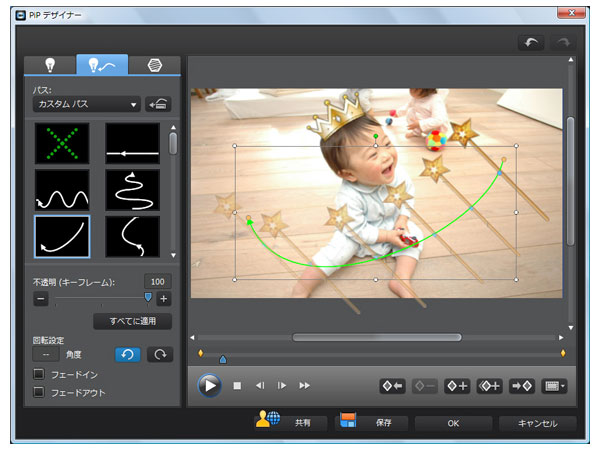Select the curved swoop path thumbnail
600x450 pixels.
(x=62, y=236)
